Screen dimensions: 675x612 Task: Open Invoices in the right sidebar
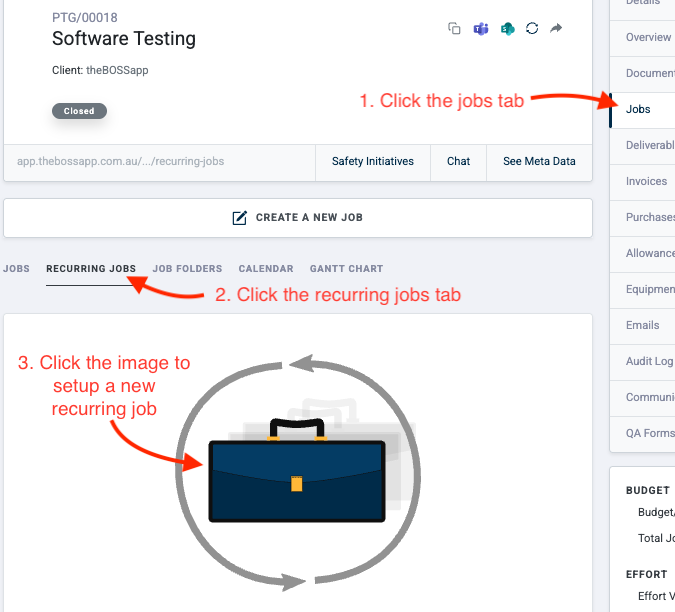(647, 182)
